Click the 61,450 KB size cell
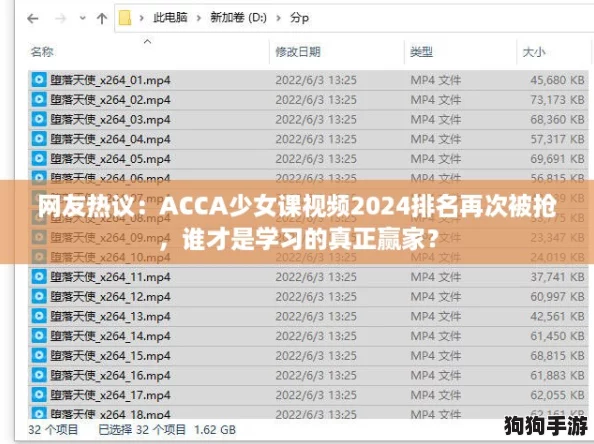Image resolution: width=594 pixels, height=444 pixels. click(x=557, y=336)
